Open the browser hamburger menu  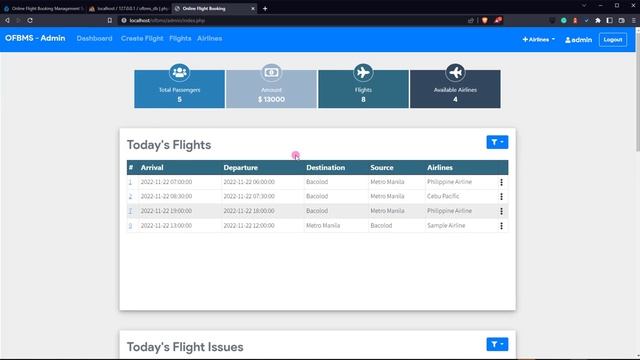point(633,20)
